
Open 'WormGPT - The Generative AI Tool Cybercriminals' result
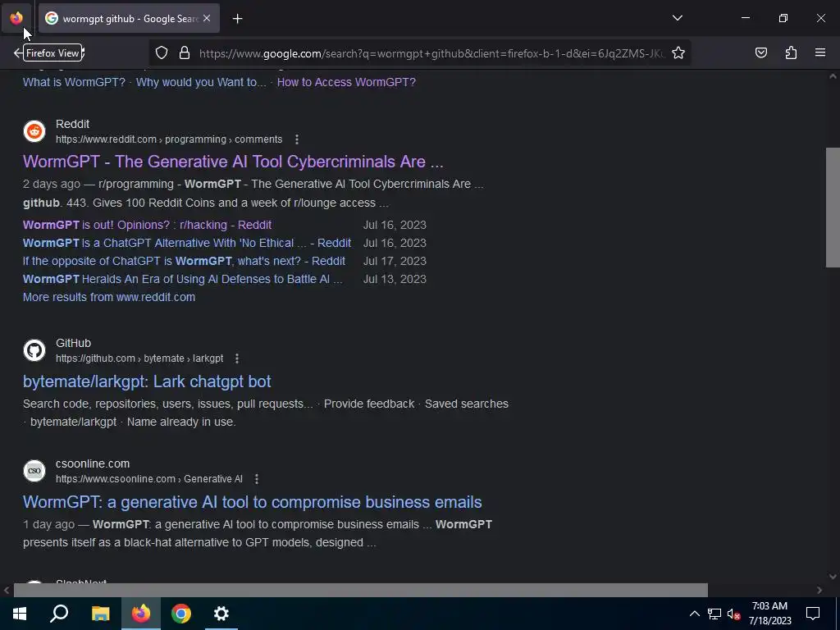tap(233, 162)
